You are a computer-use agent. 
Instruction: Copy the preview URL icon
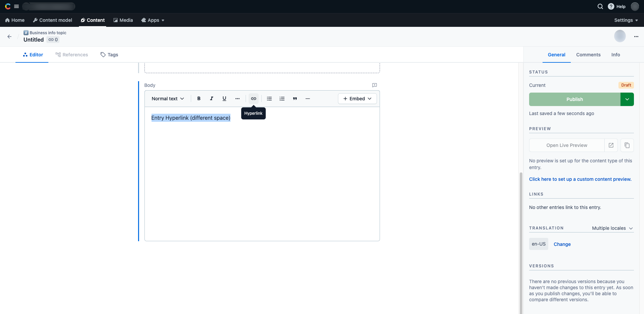click(x=627, y=145)
